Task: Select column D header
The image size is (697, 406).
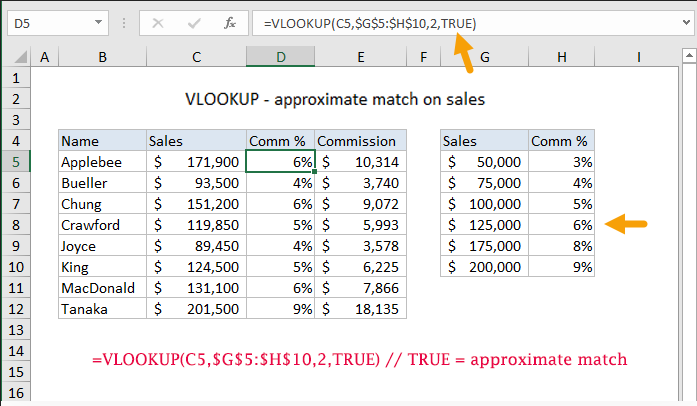Action: click(280, 59)
